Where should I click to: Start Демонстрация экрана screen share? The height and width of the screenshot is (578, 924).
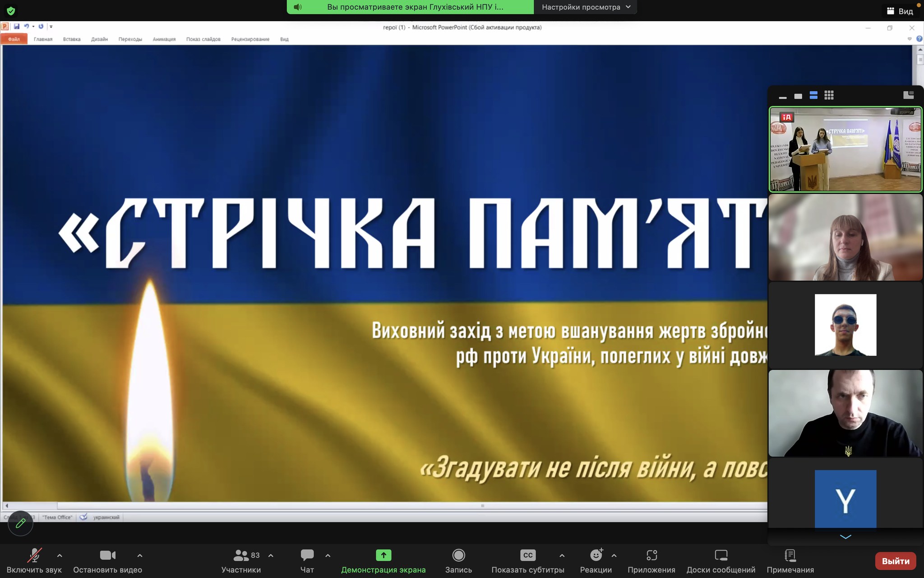[x=383, y=561]
